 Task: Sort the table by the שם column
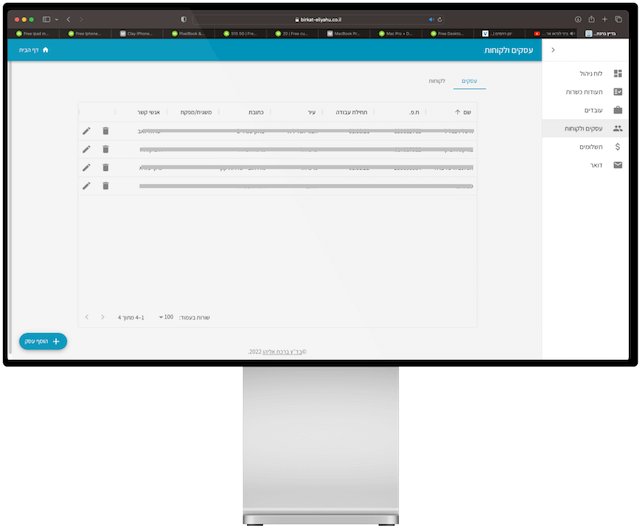462,112
